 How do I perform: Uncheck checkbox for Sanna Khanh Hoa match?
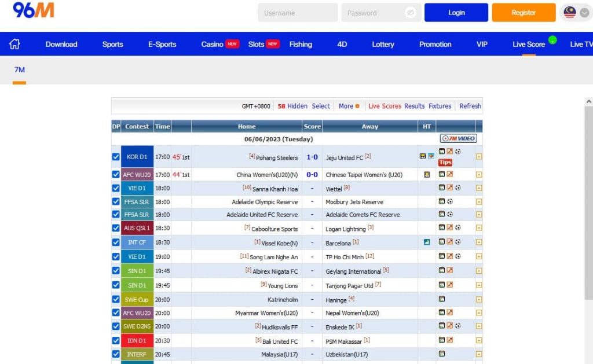pos(116,188)
